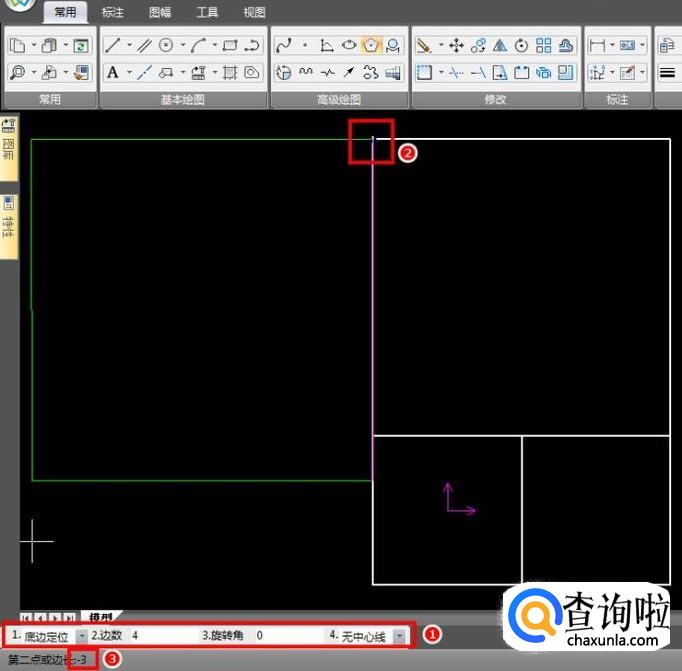The height and width of the screenshot is (671, 682).
Task: Click the Zoom magnifier icon
Action: point(18,72)
